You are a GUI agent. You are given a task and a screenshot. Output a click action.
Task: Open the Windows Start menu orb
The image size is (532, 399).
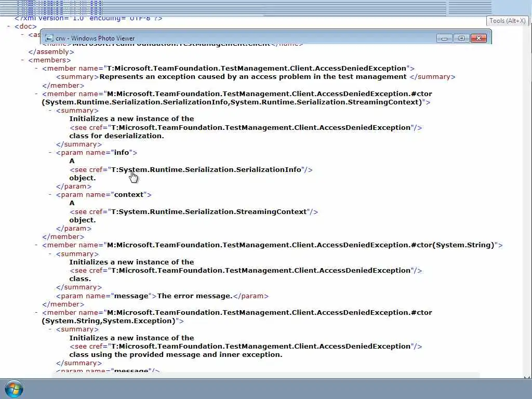14,389
